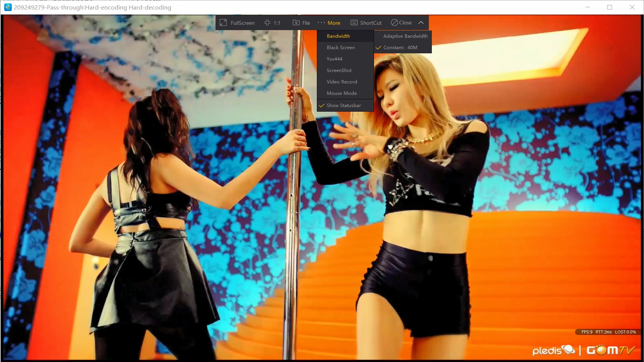
Task: Click the FullScreen expand icon
Action: (x=224, y=23)
